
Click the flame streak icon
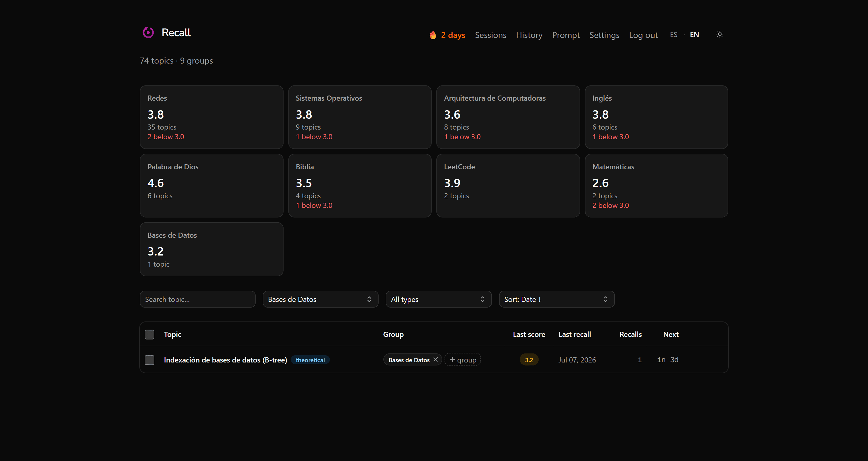(433, 35)
